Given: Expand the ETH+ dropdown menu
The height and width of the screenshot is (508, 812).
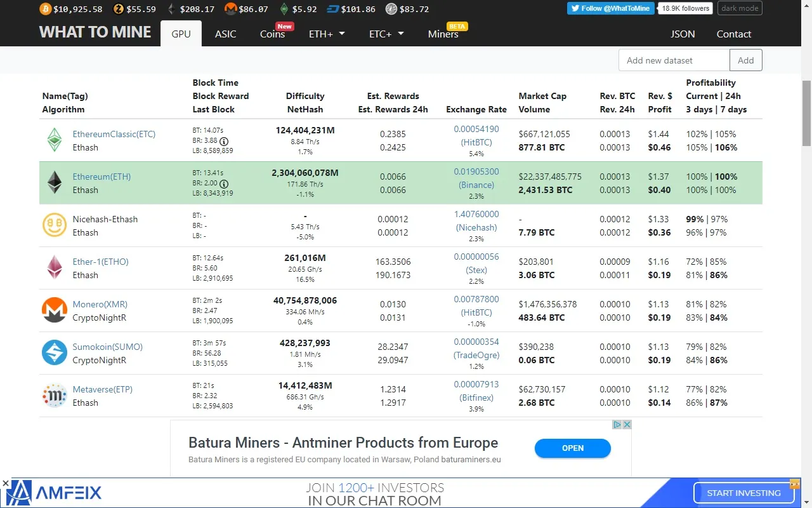Looking at the screenshot, I should (327, 34).
